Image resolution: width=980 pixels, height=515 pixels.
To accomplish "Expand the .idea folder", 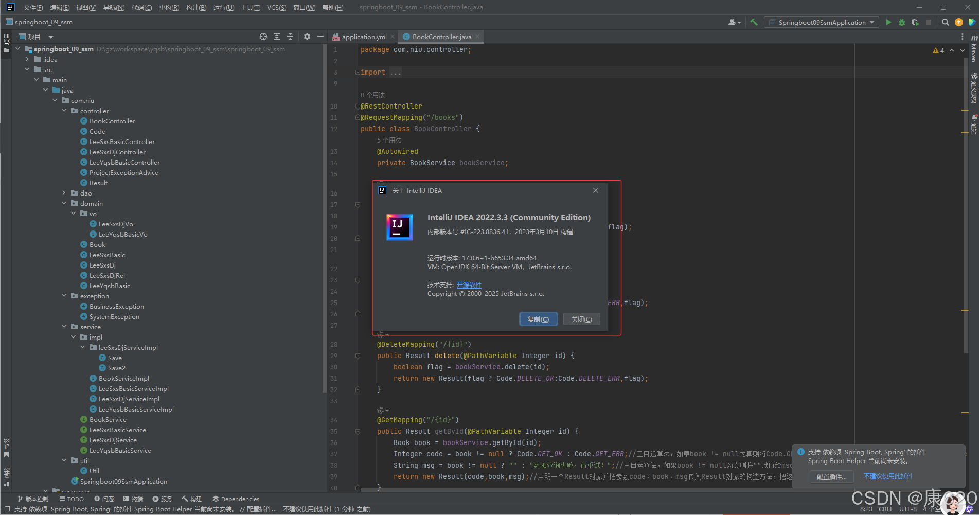I will click(27, 59).
